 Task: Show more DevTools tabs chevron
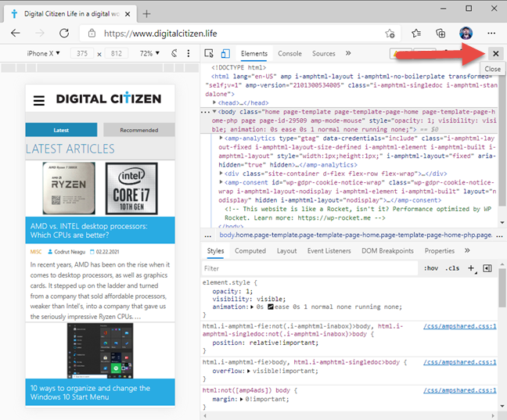pos(348,53)
